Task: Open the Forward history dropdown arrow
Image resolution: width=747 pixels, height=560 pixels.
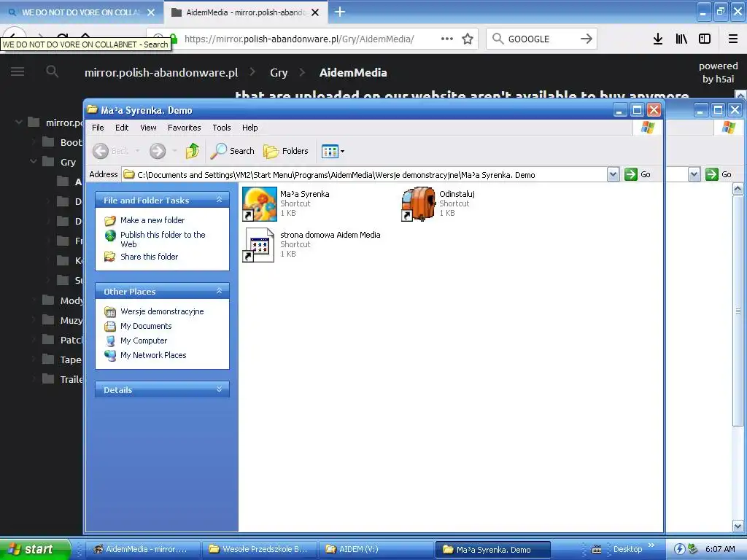Action: pos(175,151)
